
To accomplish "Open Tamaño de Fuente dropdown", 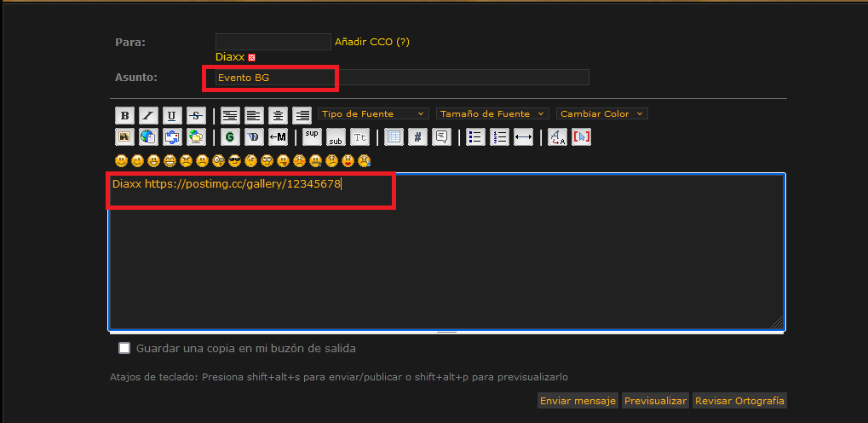I will pyautogui.click(x=492, y=113).
